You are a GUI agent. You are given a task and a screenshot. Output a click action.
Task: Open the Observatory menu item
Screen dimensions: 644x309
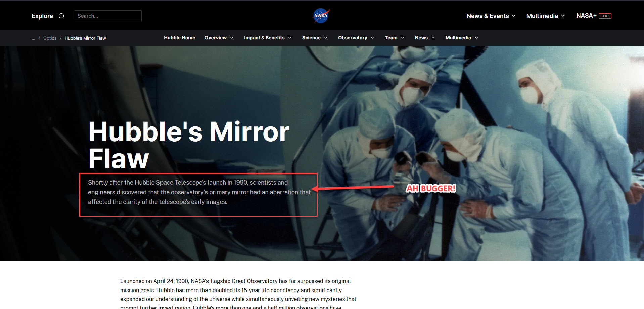353,38
